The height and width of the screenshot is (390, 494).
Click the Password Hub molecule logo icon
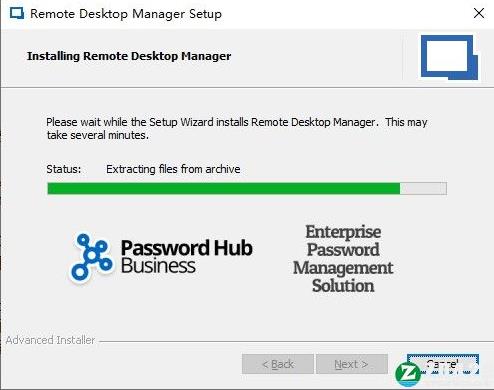[91, 257]
